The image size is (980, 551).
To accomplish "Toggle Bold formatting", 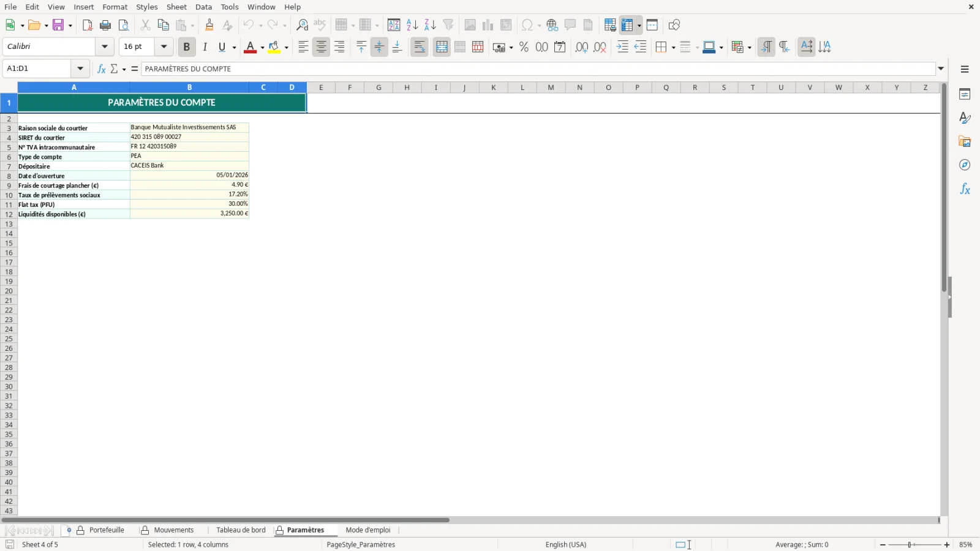I will pos(187,47).
